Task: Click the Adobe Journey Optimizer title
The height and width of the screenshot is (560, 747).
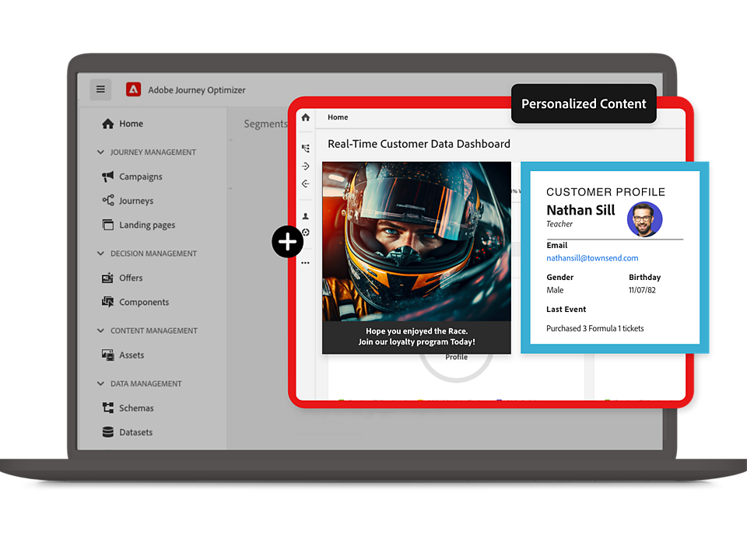Action: coord(197,90)
